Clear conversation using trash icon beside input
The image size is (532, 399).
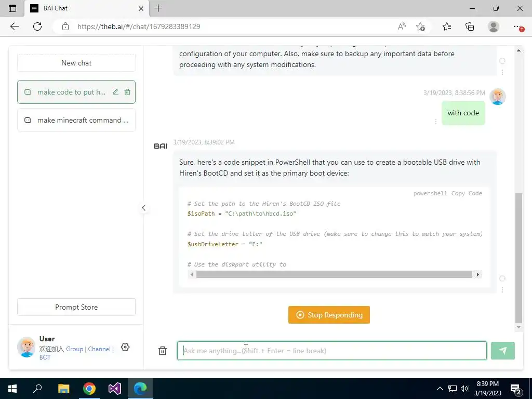click(x=163, y=351)
